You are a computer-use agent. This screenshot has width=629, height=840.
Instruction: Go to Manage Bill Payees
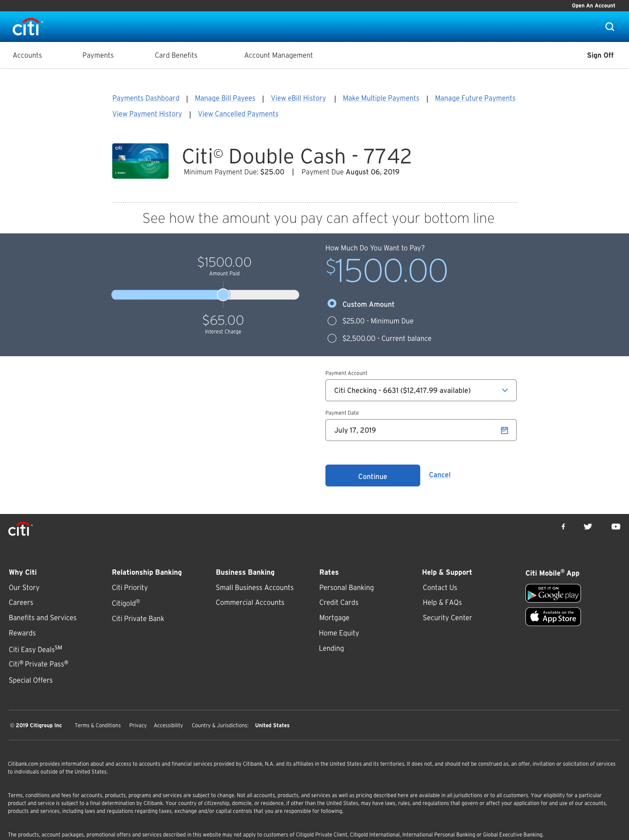coord(225,98)
